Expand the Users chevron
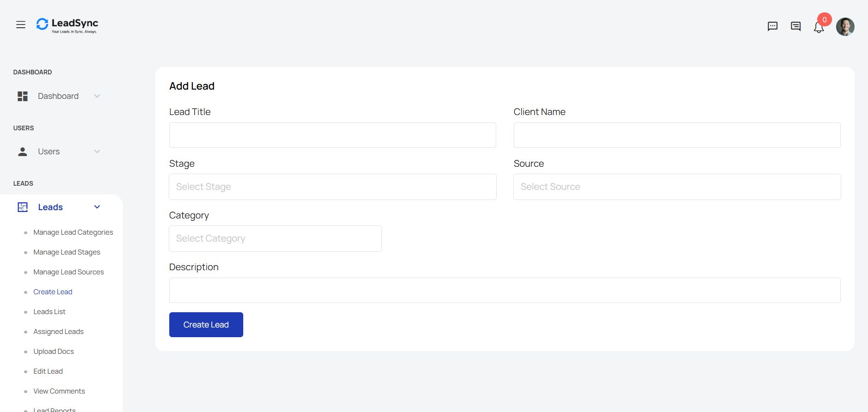This screenshot has height=412, width=868. point(97,151)
